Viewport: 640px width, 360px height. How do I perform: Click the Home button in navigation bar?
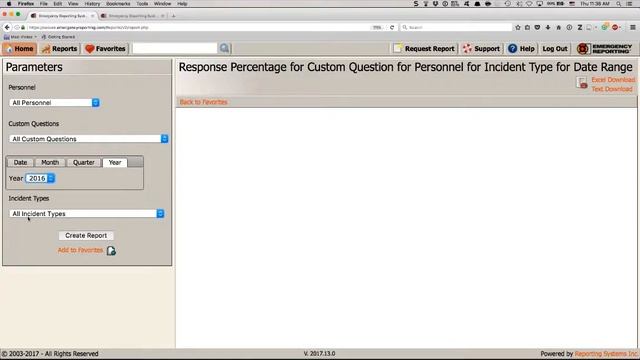[19, 49]
